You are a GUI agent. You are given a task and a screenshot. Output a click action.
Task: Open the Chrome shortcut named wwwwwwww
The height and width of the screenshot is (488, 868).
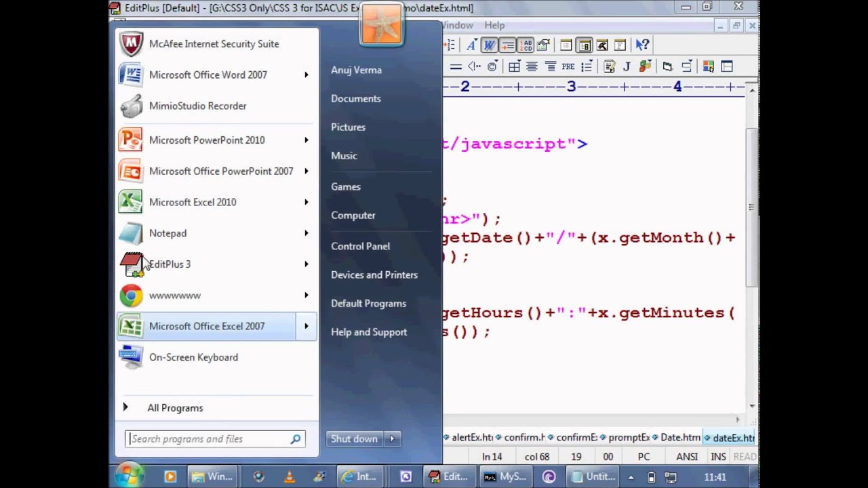[207, 296]
